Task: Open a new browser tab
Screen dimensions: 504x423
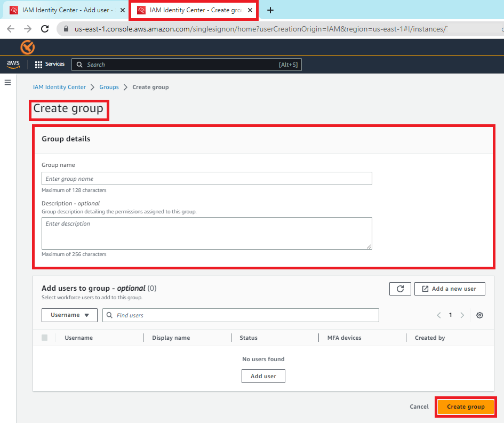Action: 270,10
